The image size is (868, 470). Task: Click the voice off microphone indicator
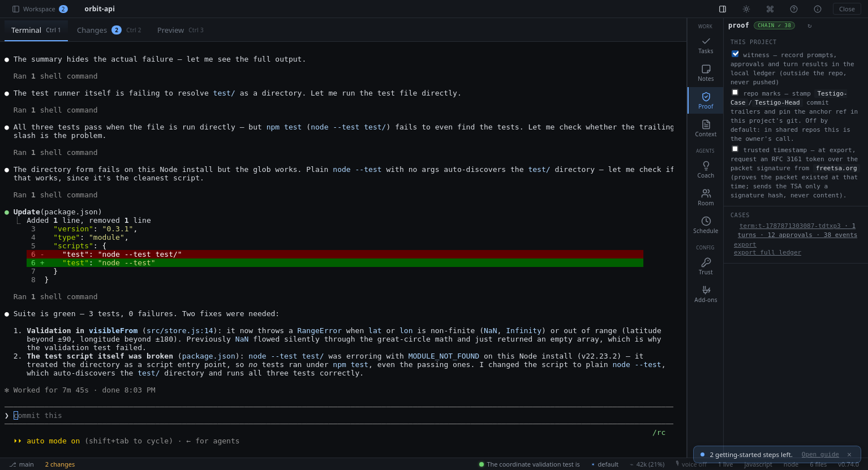tap(691, 464)
